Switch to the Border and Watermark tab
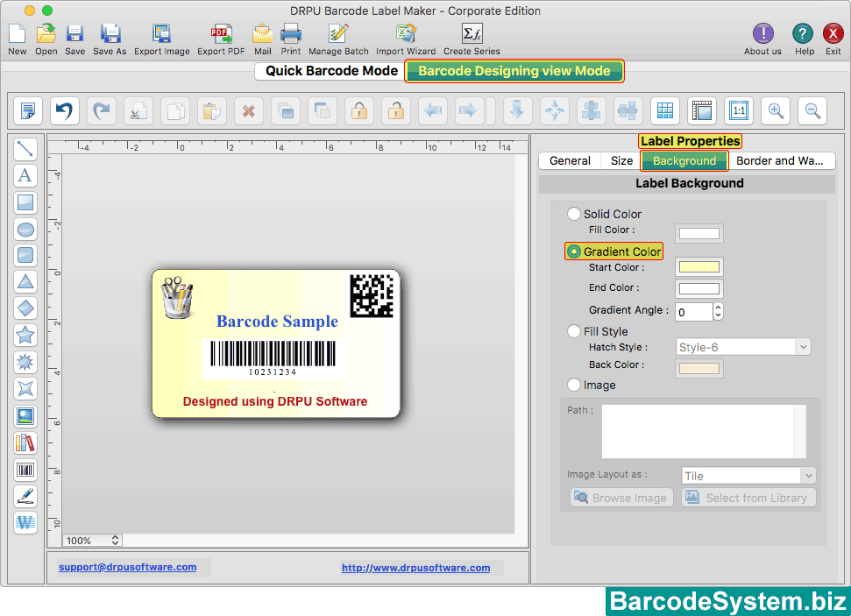 (780, 160)
